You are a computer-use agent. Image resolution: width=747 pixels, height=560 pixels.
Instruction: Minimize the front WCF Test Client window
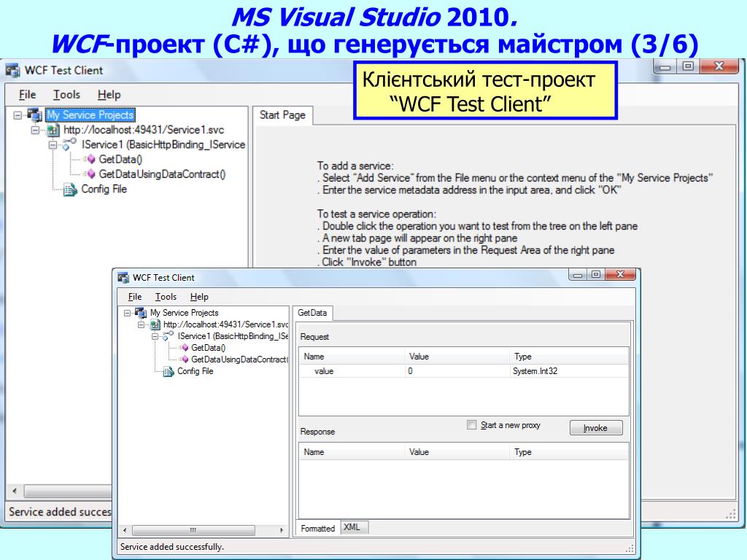click(578, 275)
